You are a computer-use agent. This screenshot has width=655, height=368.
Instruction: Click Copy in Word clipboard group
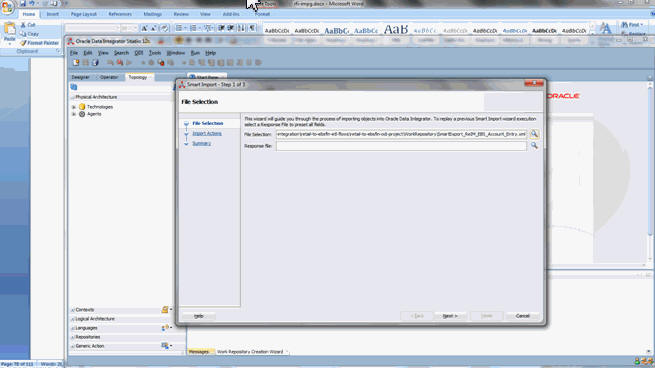point(30,34)
